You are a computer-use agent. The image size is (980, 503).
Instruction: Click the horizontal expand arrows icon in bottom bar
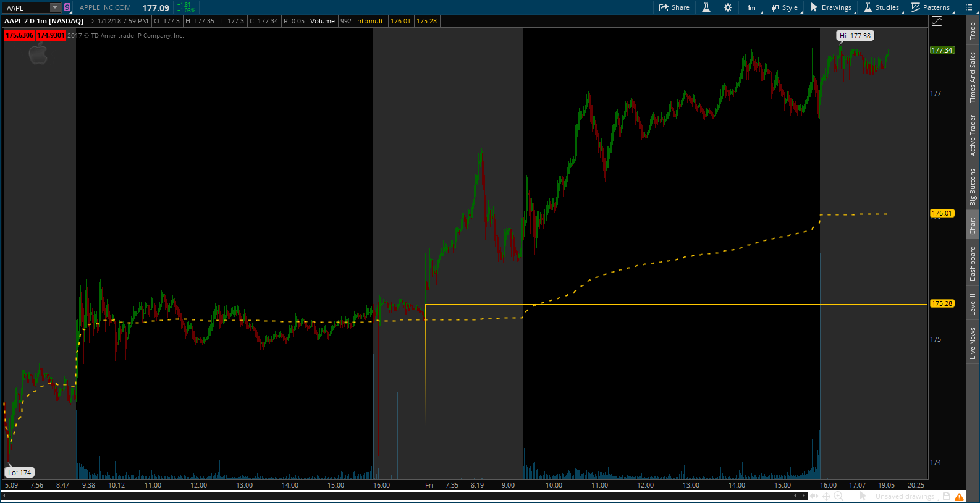[x=814, y=496]
